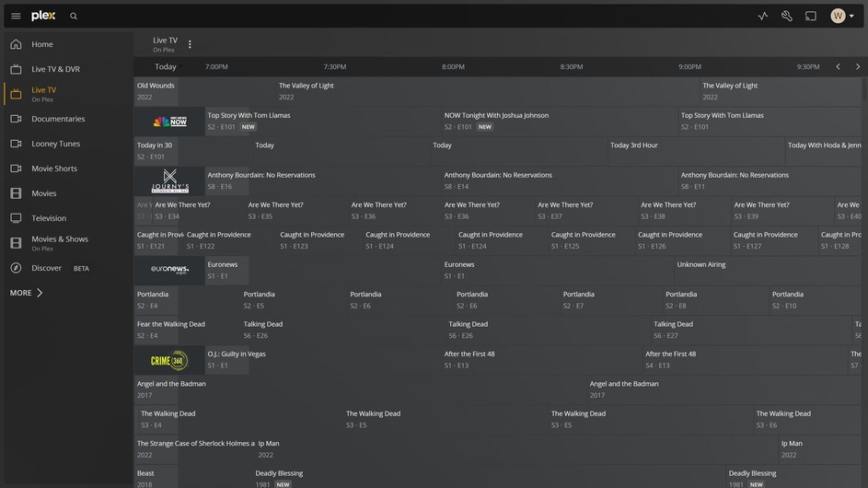Click the Movies film icon
This screenshot has width=868, height=488.
[16, 193]
